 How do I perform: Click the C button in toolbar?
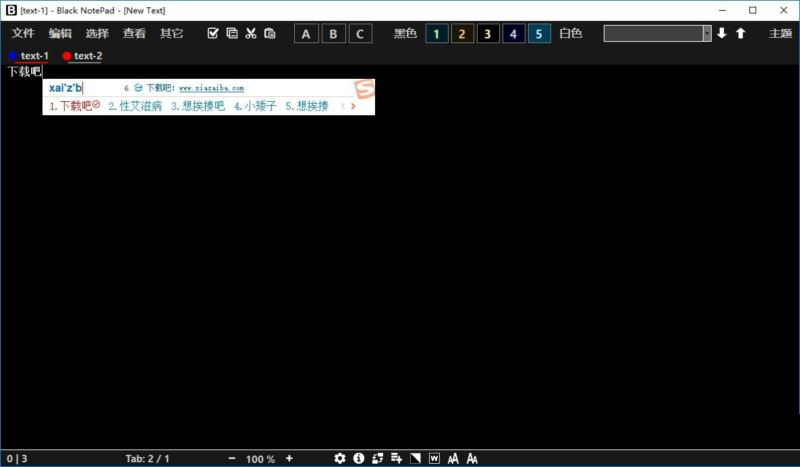point(360,34)
